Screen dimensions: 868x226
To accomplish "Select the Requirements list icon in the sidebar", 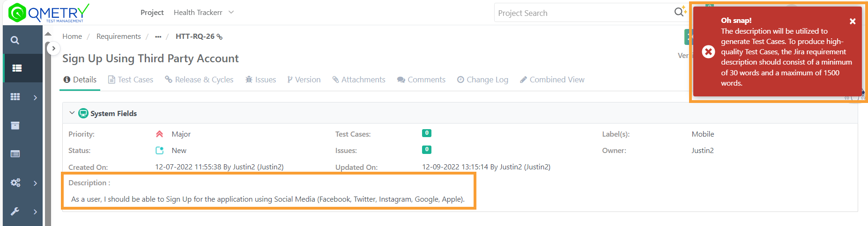I will (17, 68).
